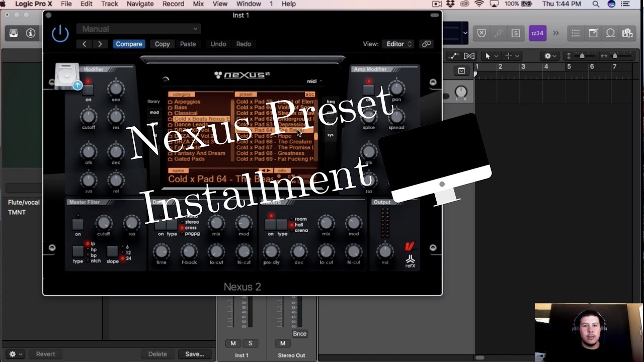Open the List Editors icon
This screenshot has width=644, height=362.
click(576, 33)
